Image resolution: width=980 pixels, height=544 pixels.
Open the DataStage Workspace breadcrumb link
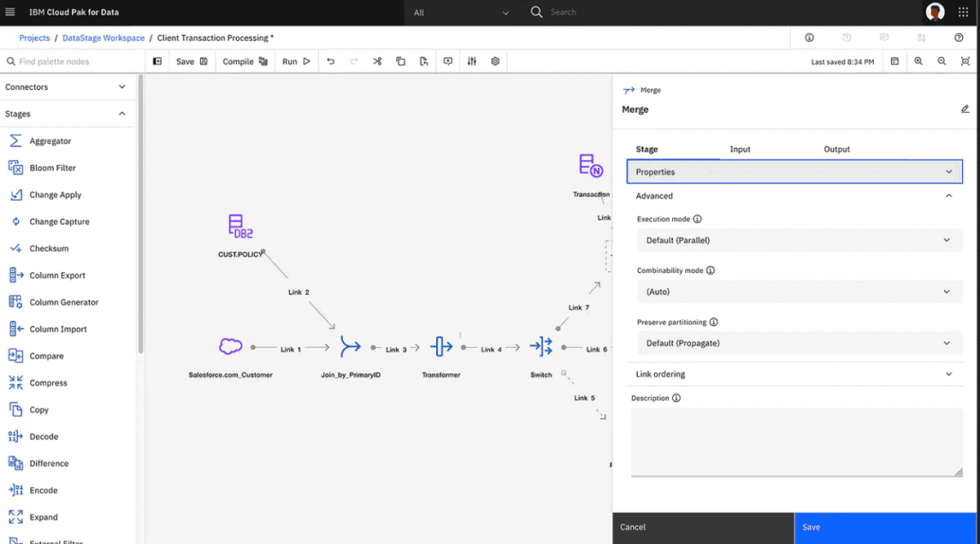pos(103,38)
